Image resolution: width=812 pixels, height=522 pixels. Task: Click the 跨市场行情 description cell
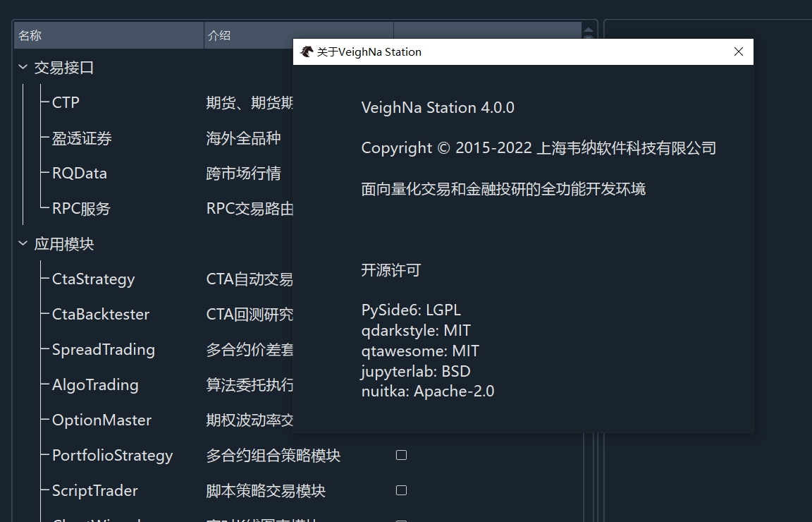tap(243, 173)
